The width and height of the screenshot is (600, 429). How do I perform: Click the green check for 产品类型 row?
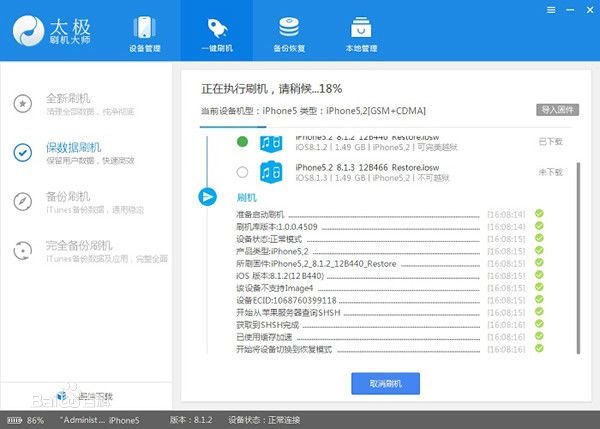pyautogui.click(x=539, y=250)
